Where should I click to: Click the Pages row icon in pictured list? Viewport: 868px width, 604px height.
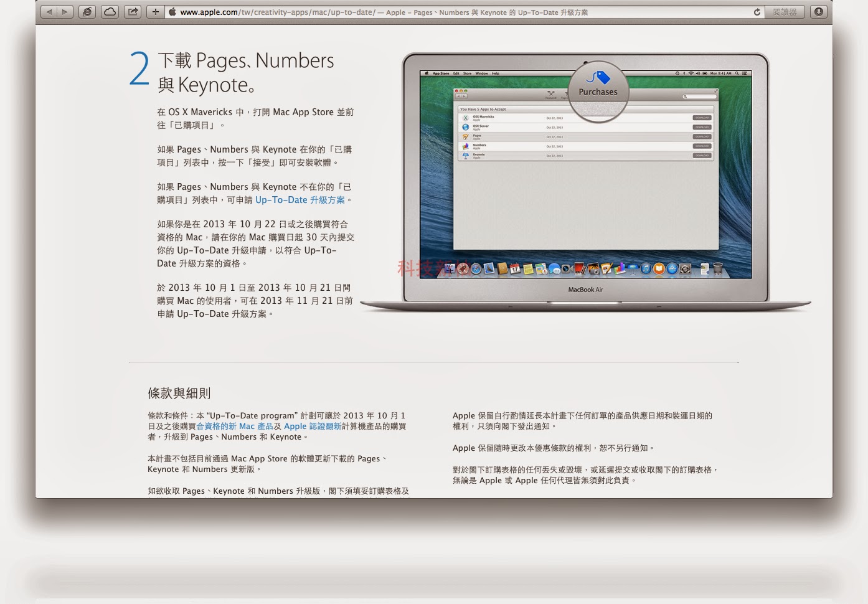tap(465, 136)
